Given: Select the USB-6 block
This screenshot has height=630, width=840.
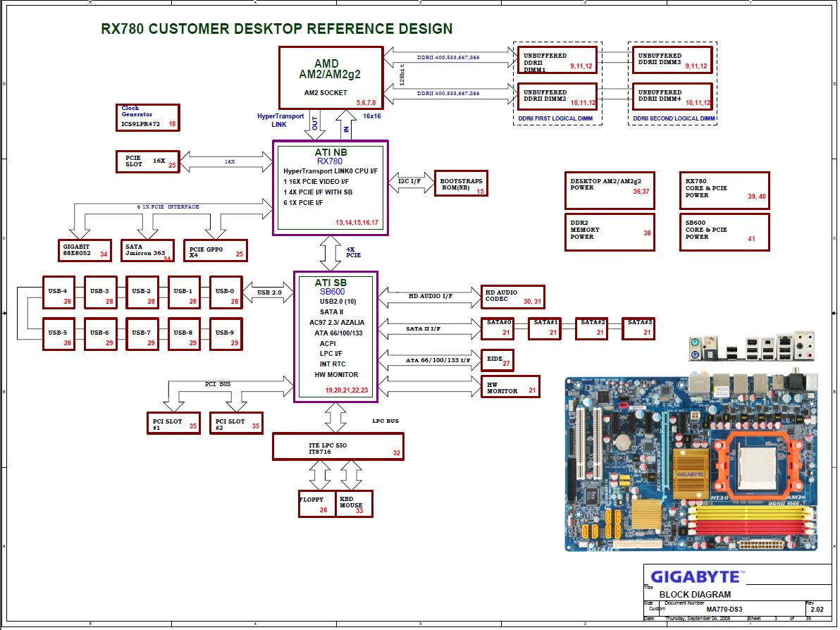Looking at the screenshot, I should click(x=100, y=334).
